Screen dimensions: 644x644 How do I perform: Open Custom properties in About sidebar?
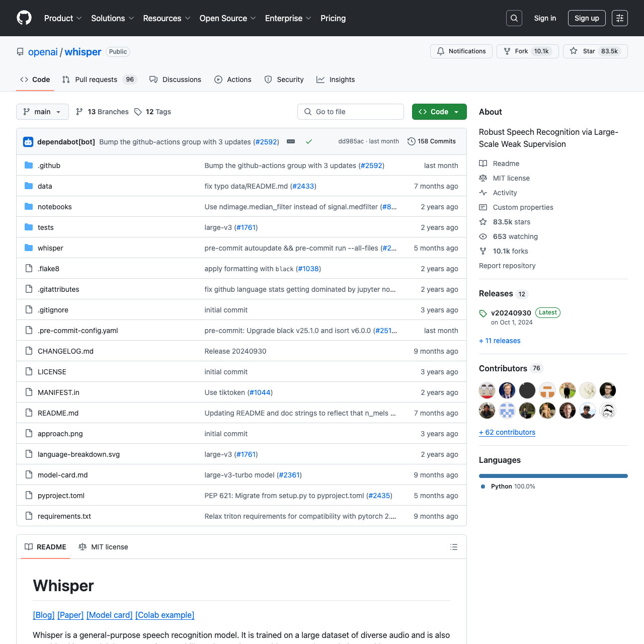(516, 207)
